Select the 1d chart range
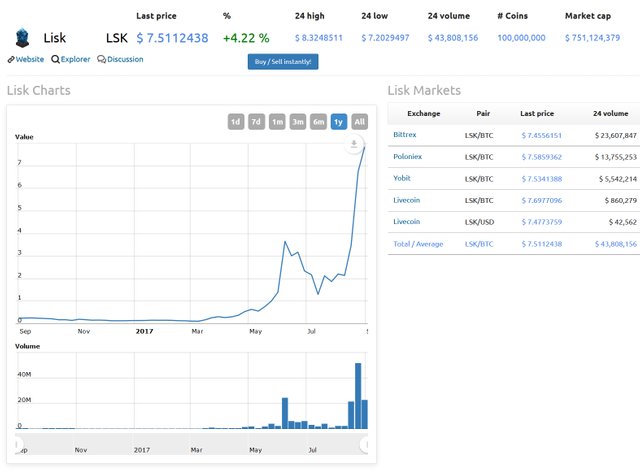The width and height of the screenshot is (640, 474). tap(236, 122)
